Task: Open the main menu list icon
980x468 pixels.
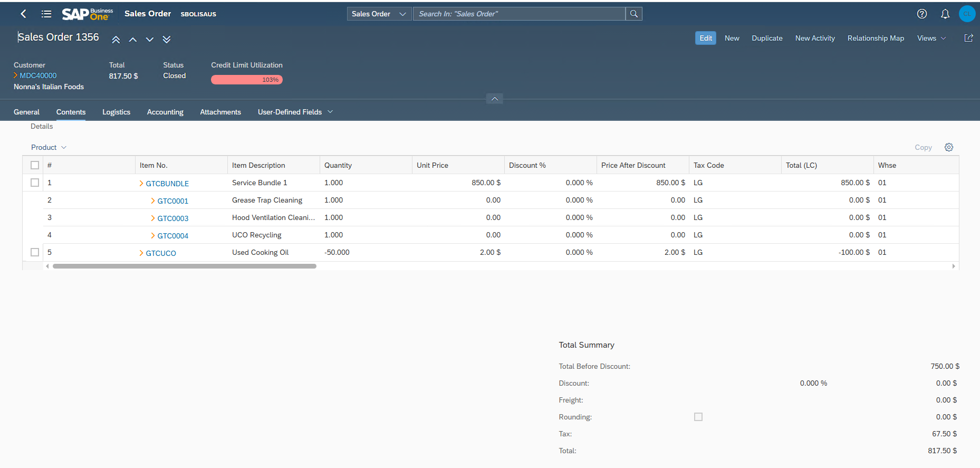Action: (46, 14)
